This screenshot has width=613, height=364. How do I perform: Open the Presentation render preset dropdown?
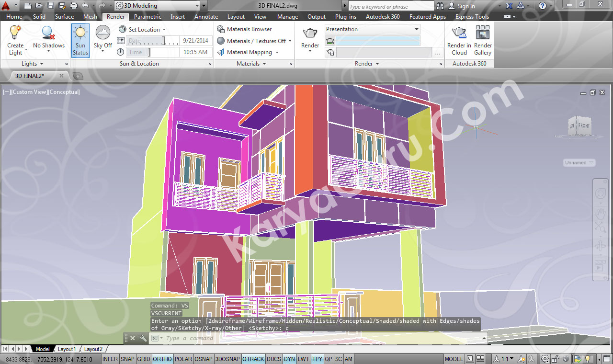(372, 29)
